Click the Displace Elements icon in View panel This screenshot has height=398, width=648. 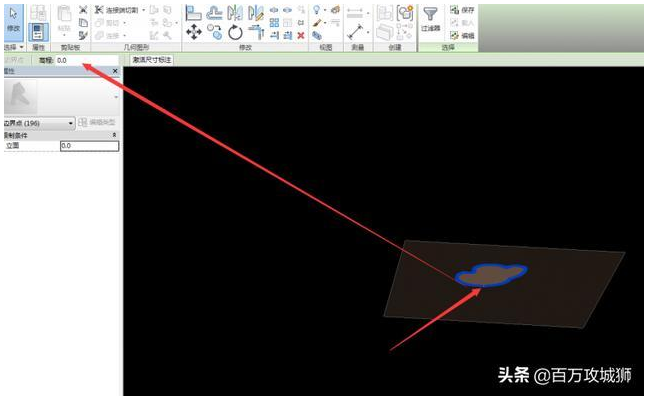pos(335,10)
